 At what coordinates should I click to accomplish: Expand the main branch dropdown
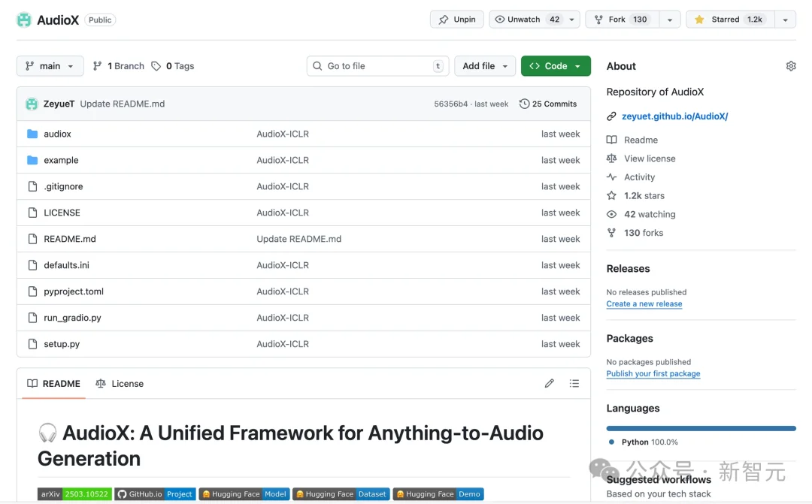point(50,66)
